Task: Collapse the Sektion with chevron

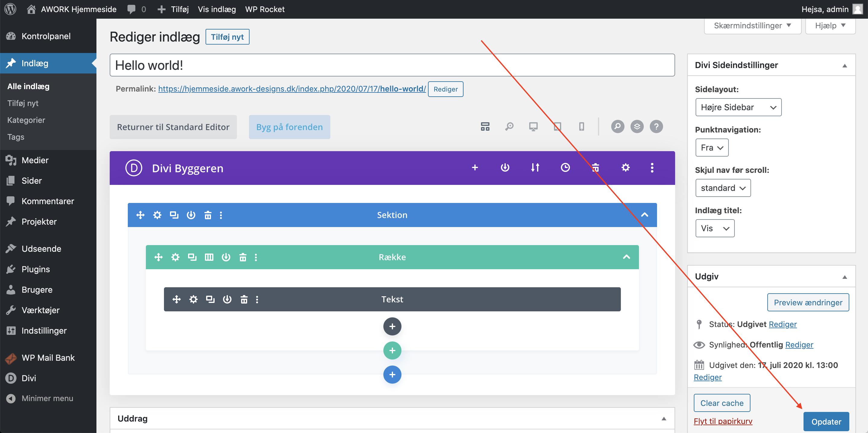Action: pos(644,215)
